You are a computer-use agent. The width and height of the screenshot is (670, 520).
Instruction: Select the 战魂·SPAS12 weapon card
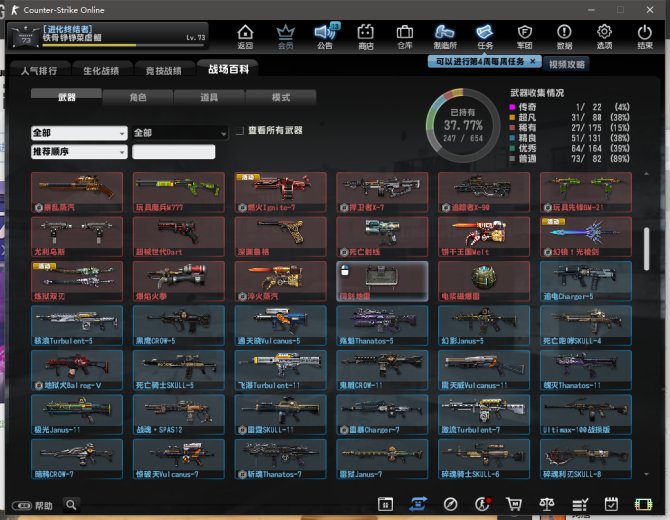click(179, 414)
